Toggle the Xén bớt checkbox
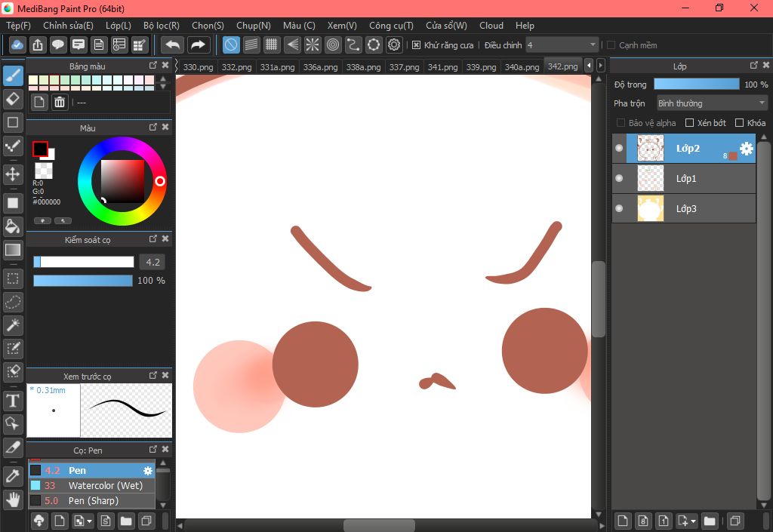 690,123
